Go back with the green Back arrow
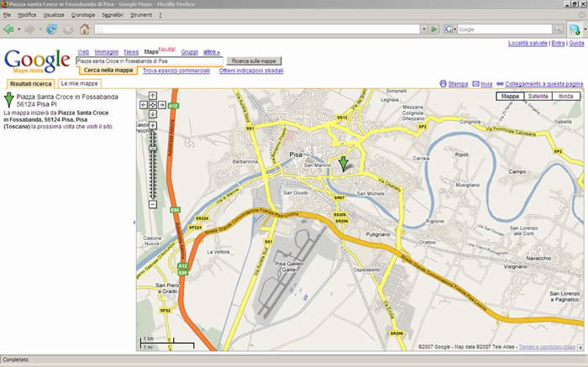Screen dimensions: 588x367 8,29
